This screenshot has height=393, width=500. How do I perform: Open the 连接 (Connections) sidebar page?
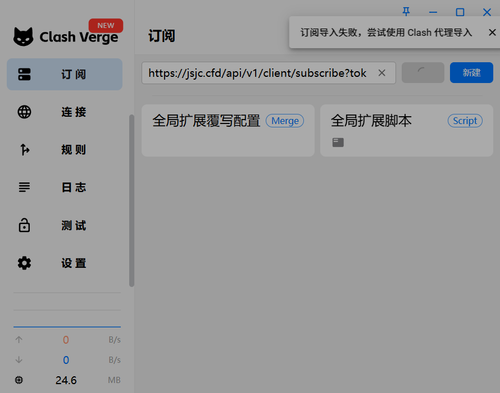click(65, 112)
